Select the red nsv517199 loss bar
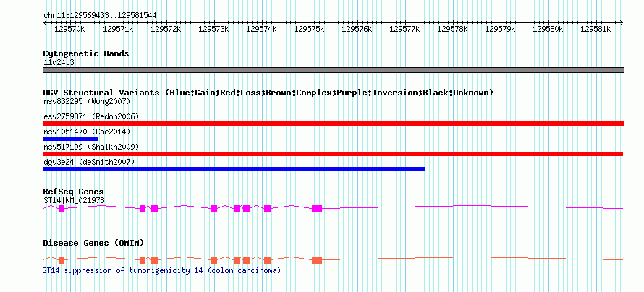This screenshot has height=292, width=644. click(x=333, y=154)
